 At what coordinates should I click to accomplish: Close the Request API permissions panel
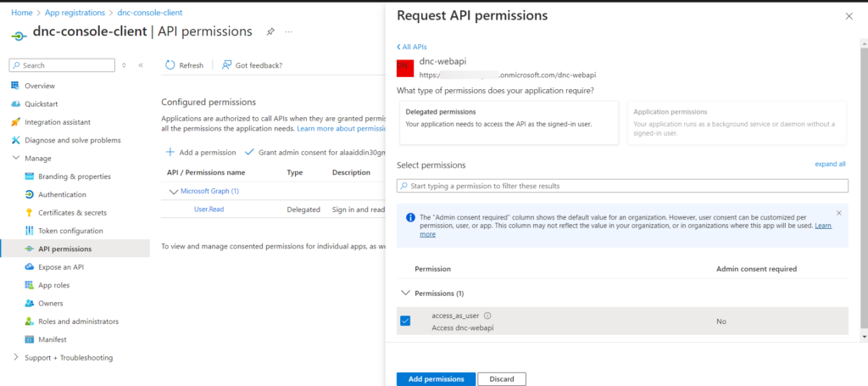849,17
